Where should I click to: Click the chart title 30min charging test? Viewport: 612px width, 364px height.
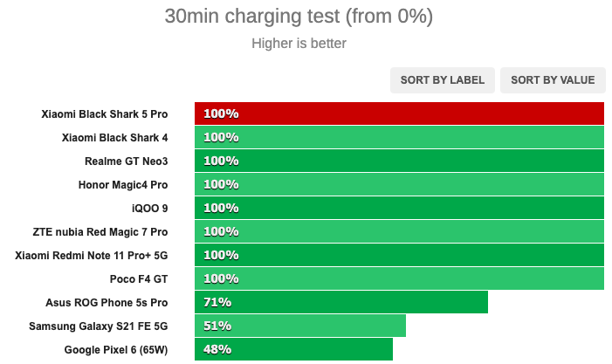click(x=299, y=17)
